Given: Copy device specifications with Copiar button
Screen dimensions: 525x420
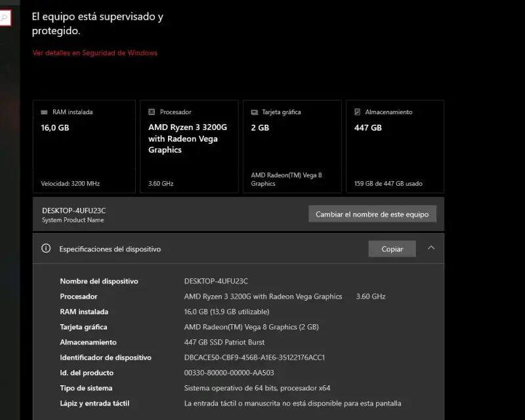Looking at the screenshot, I should [392, 249].
